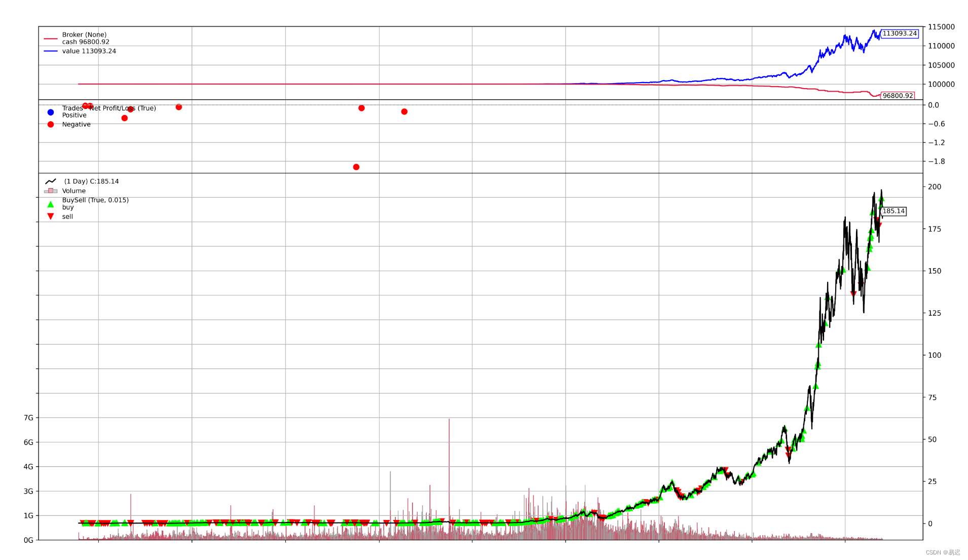Click the 185.14 closing price label
968x560 pixels.
coord(893,211)
